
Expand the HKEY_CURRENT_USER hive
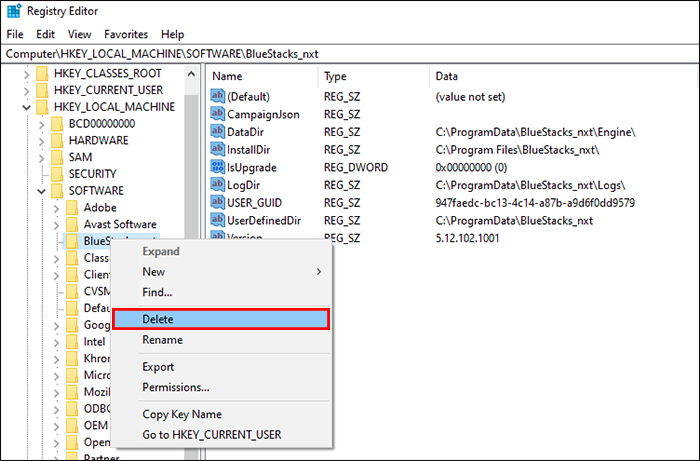26,91
